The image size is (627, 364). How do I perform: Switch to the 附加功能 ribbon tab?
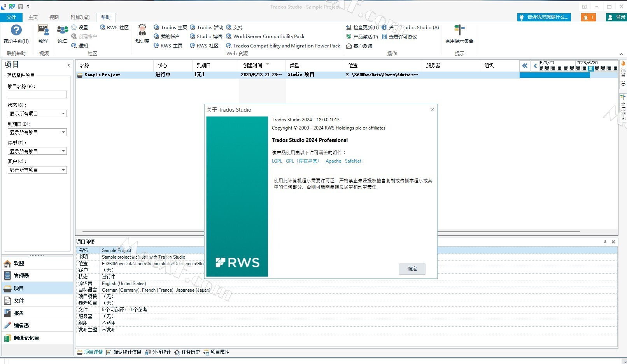[80, 17]
